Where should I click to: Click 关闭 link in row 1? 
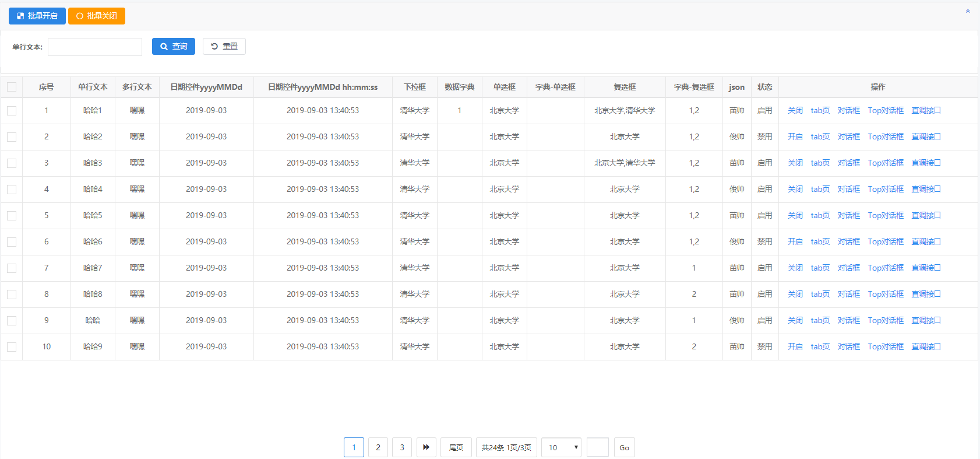[795, 110]
